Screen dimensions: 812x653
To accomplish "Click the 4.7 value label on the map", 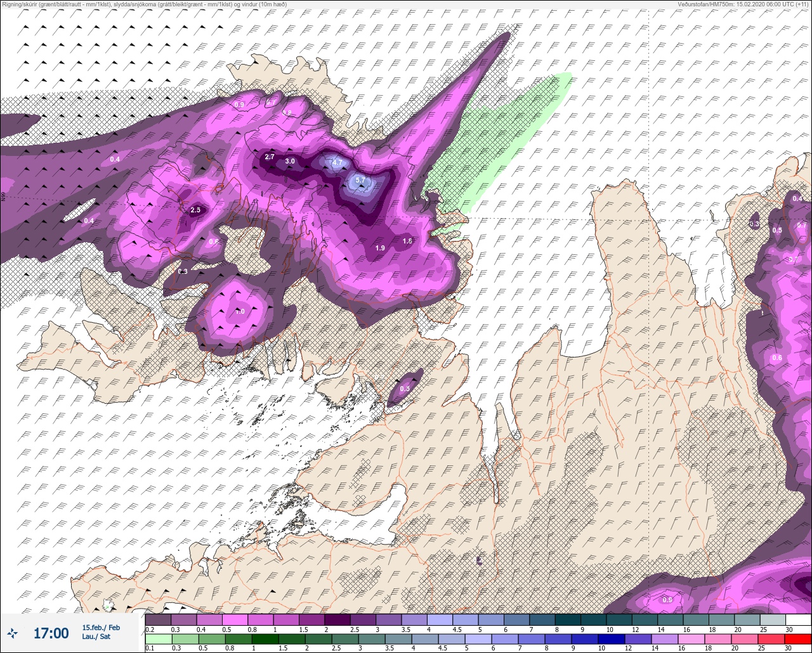I will (x=337, y=162).
